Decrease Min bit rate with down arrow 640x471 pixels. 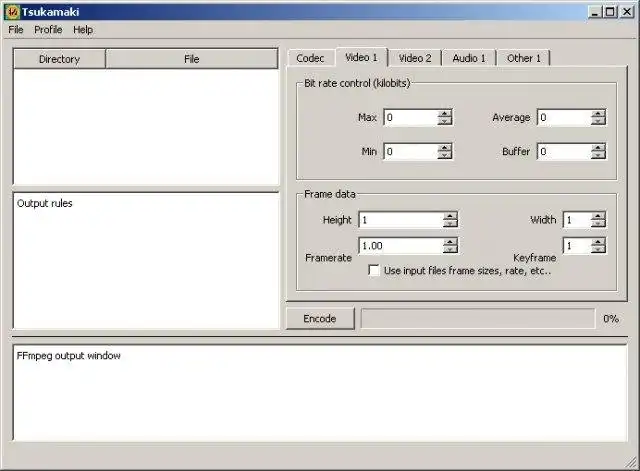click(445, 155)
